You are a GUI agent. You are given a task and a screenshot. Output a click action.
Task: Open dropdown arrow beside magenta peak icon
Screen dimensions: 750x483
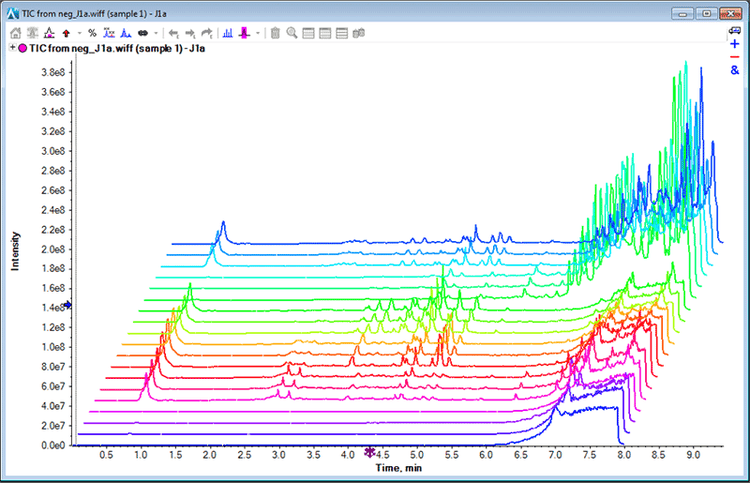tap(259, 33)
